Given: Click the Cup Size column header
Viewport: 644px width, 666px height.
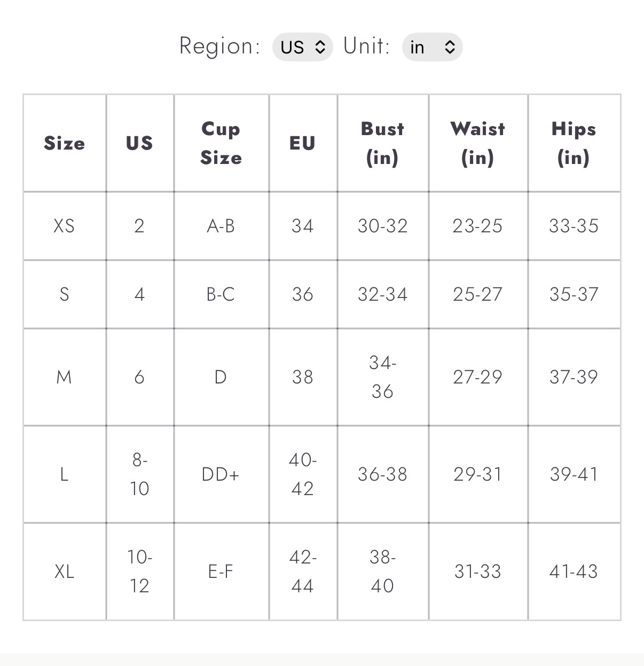Looking at the screenshot, I should (x=221, y=143).
